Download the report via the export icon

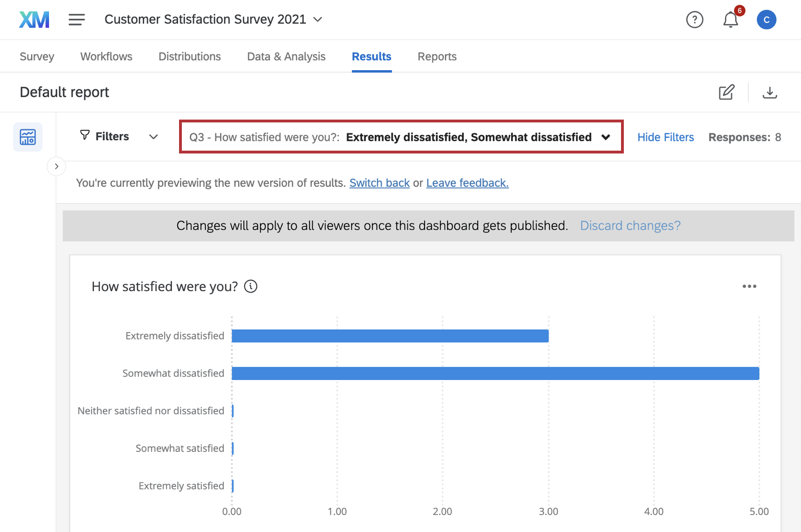click(770, 92)
